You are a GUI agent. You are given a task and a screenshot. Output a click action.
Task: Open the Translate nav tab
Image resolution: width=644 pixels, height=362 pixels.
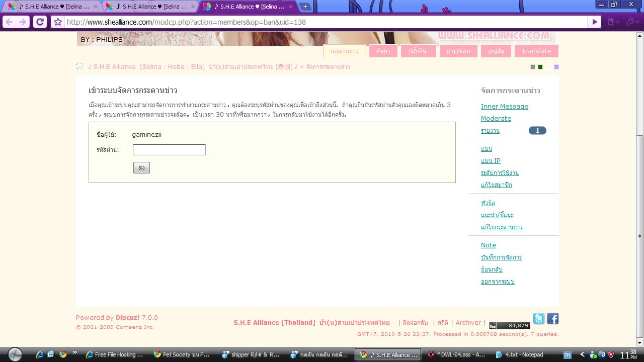click(536, 51)
